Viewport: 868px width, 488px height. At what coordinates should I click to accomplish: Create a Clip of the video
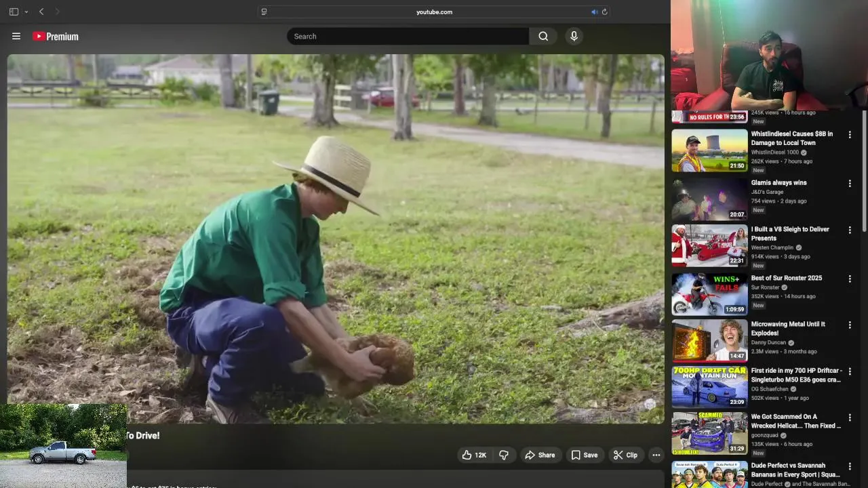[625, 455]
